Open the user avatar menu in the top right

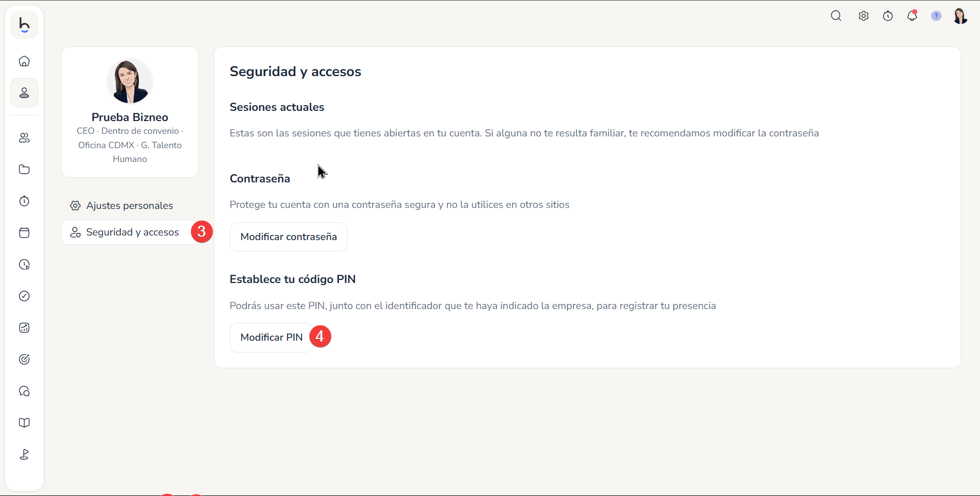pos(960,16)
